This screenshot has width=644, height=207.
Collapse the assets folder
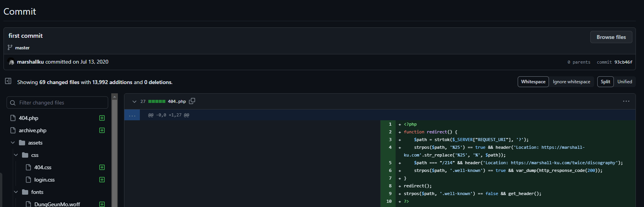click(x=13, y=143)
